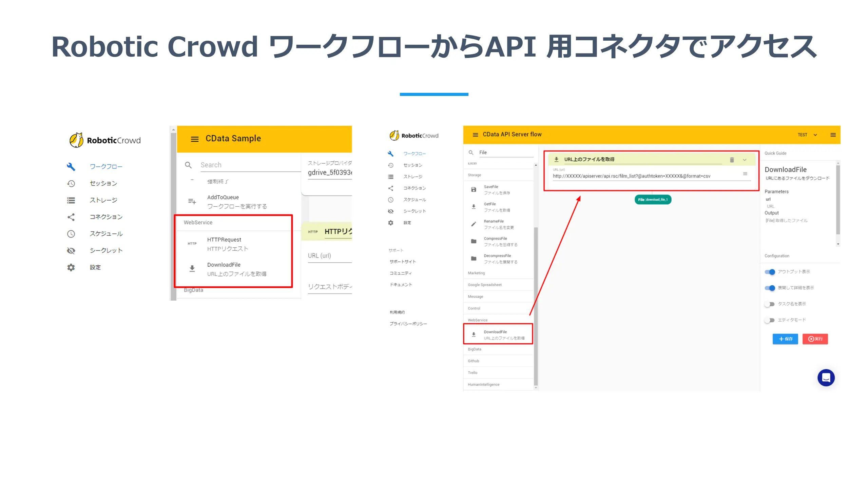Open コネクション from the sidebar menu

pyautogui.click(x=105, y=217)
